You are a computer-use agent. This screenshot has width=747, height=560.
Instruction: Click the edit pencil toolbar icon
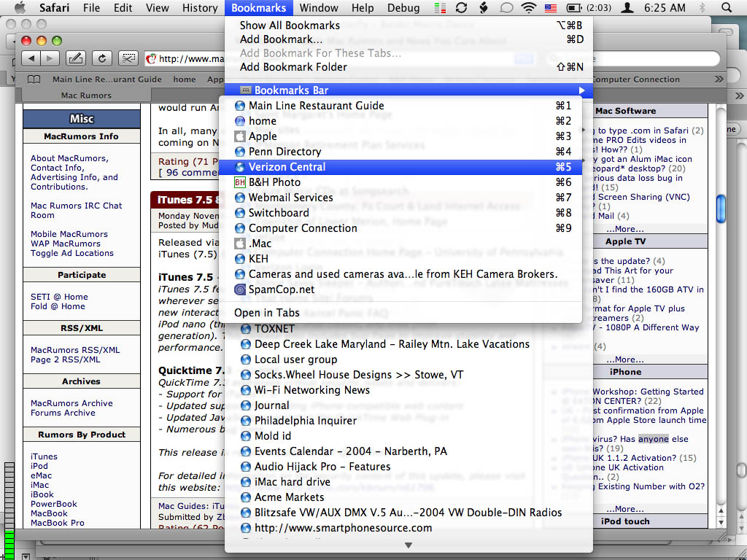pos(75,58)
